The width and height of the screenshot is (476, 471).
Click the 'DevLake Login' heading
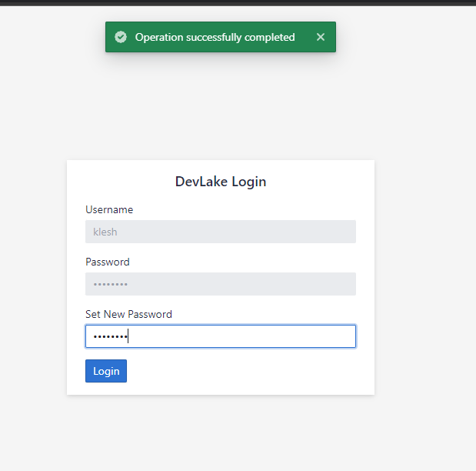tap(221, 182)
